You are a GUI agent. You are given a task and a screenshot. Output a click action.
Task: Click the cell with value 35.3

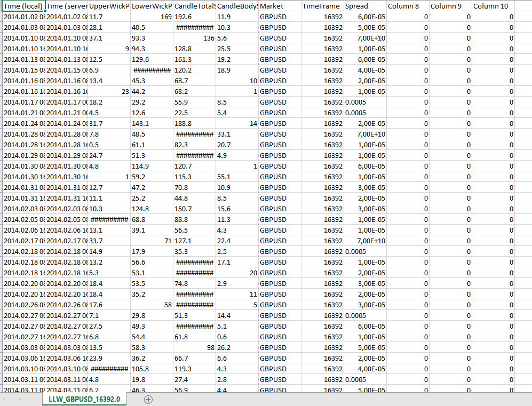point(195,252)
